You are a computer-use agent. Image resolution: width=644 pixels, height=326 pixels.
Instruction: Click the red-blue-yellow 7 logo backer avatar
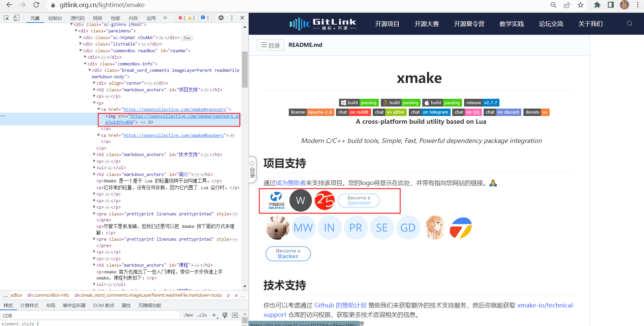tap(461, 228)
